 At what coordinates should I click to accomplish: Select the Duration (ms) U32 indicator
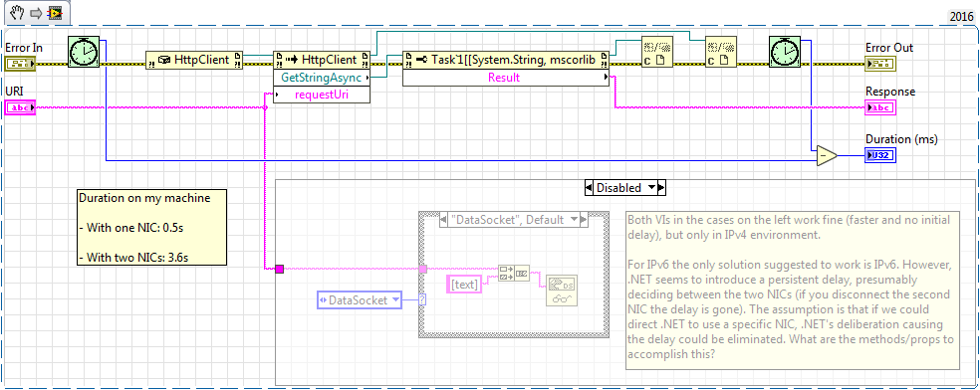880,155
